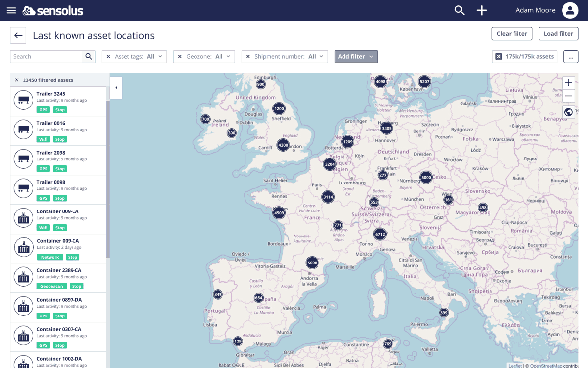588x368 pixels.
Task: Open global search magnifier in header
Action: click(459, 10)
